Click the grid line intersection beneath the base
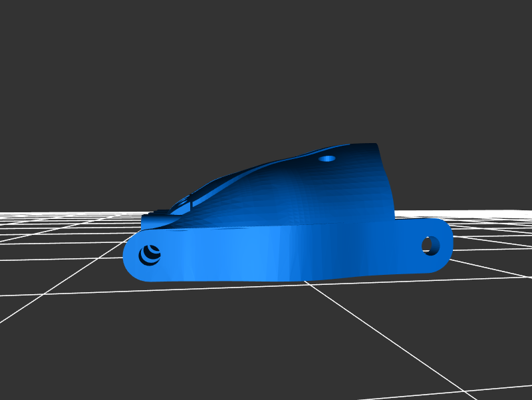Viewport: 532px width, 400px height. tap(306, 283)
